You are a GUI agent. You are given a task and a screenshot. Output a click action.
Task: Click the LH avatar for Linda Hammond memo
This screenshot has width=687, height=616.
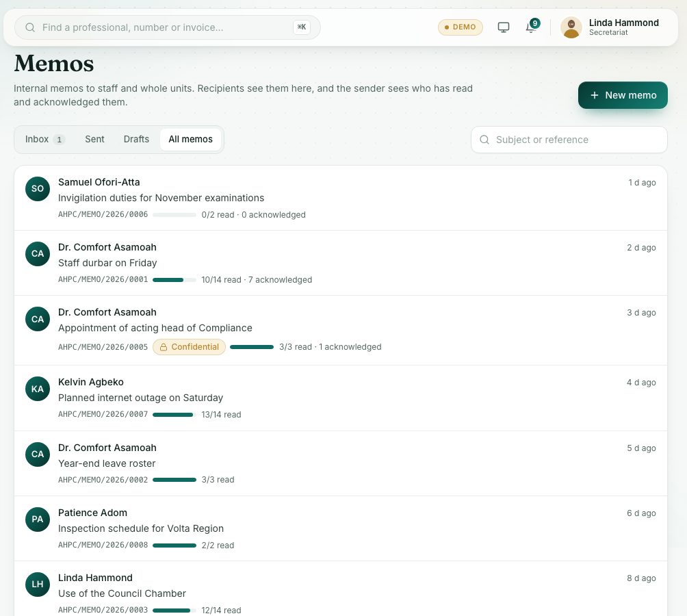pos(38,585)
